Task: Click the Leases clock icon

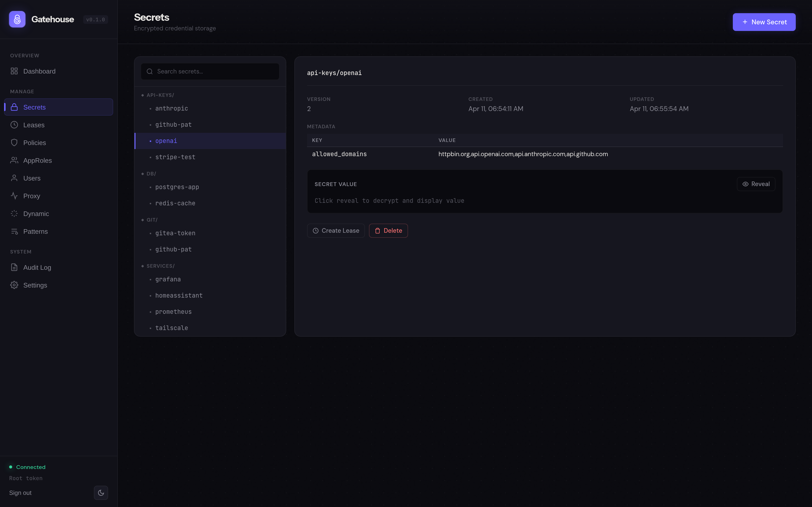Action: [x=14, y=125]
